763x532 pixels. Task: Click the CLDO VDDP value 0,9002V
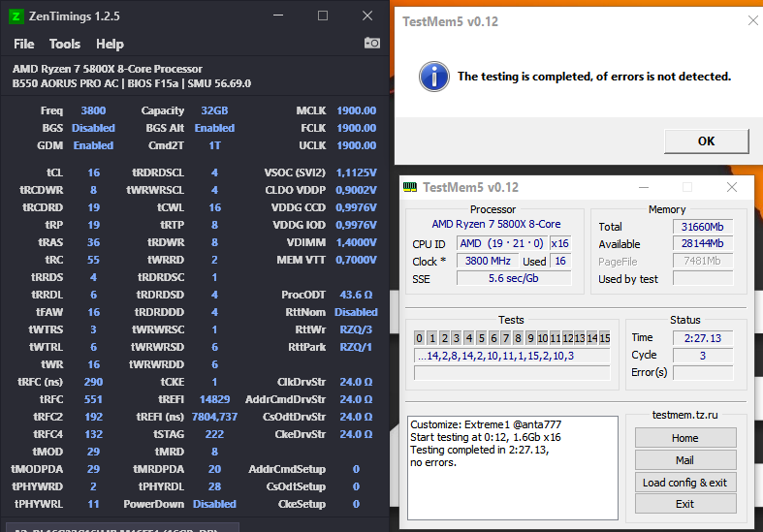(x=356, y=191)
